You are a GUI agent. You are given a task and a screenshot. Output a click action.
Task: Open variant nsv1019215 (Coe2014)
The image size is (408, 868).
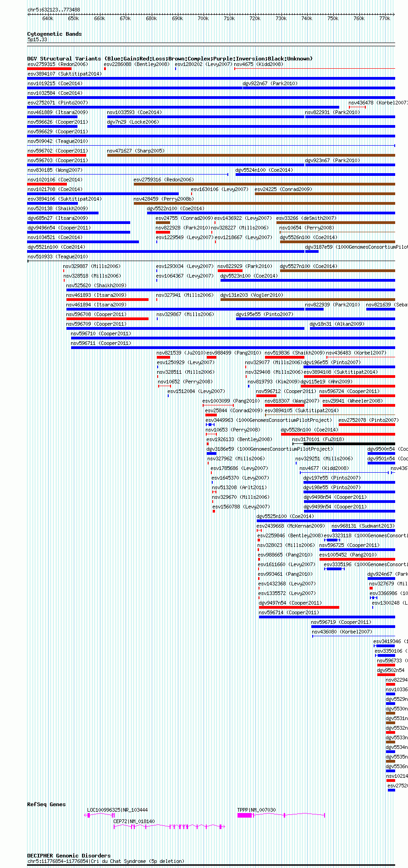[55, 84]
